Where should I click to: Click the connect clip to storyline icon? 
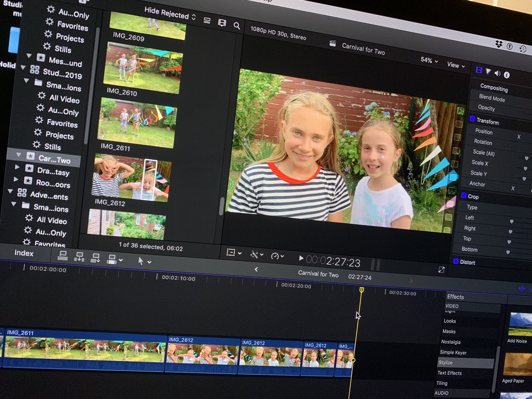[x=63, y=256]
